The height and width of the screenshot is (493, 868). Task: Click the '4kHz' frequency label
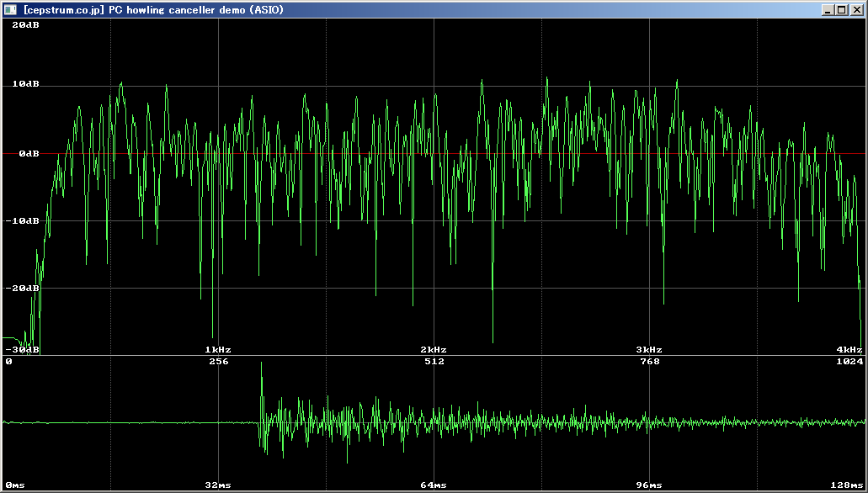(849, 350)
